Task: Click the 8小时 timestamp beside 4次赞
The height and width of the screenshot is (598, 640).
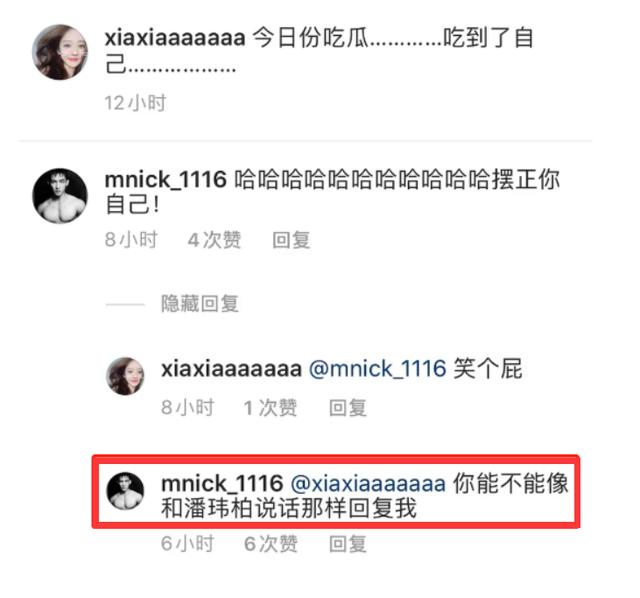Action: [x=131, y=240]
